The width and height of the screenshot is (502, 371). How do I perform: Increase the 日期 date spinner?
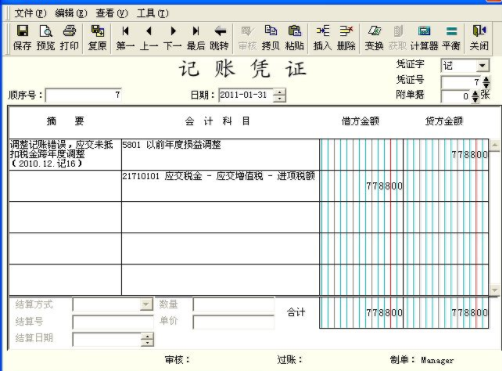pos(279,92)
